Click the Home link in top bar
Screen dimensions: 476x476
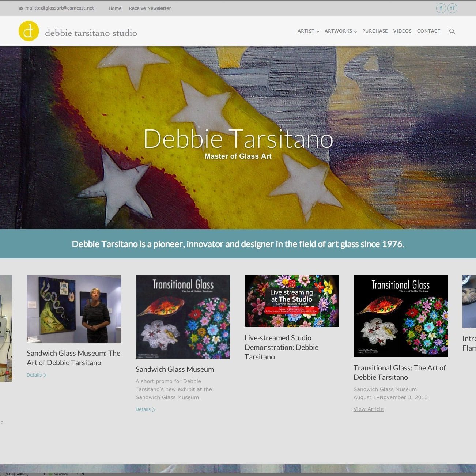coord(115,8)
